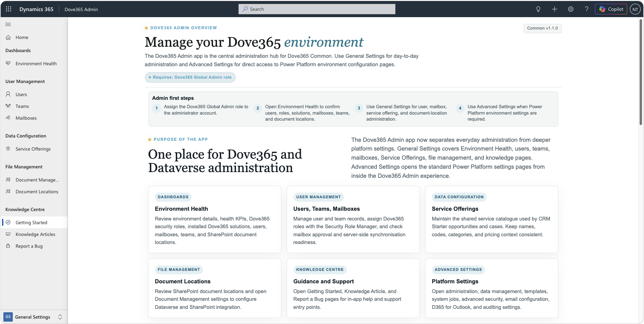
Task: Open Service Offerings in the sidebar
Action: pos(34,149)
